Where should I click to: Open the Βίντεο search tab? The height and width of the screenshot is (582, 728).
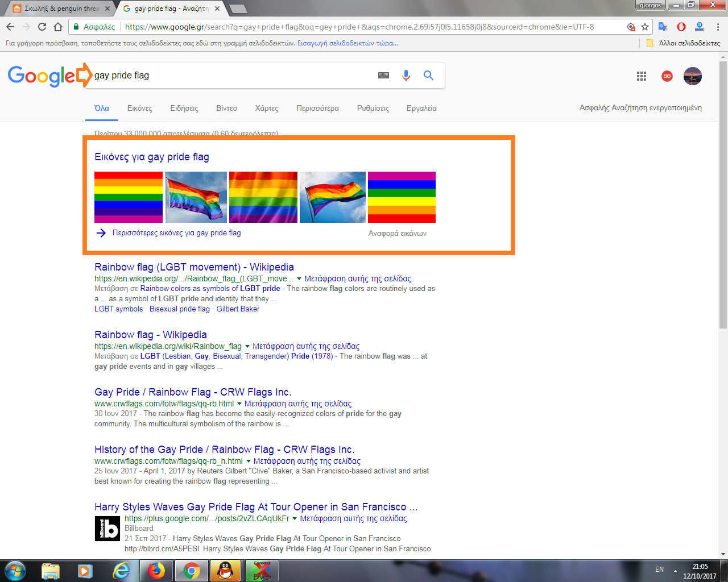pos(226,108)
